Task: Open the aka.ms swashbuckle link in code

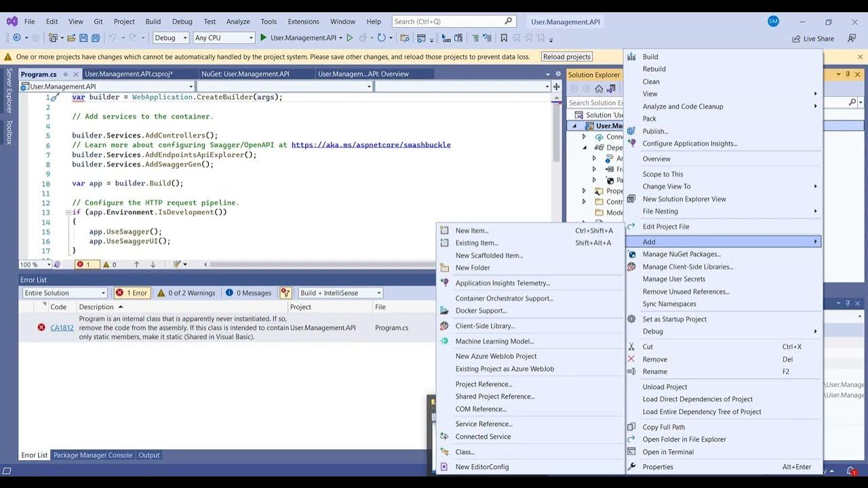Action: pyautogui.click(x=371, y=144)
